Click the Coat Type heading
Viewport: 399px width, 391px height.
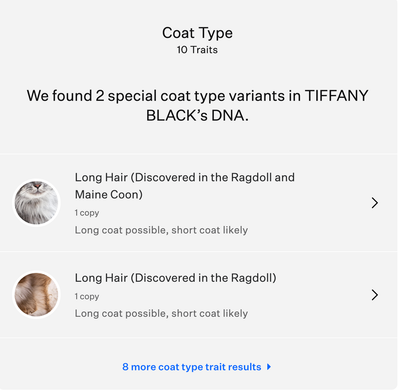point(197,33)
